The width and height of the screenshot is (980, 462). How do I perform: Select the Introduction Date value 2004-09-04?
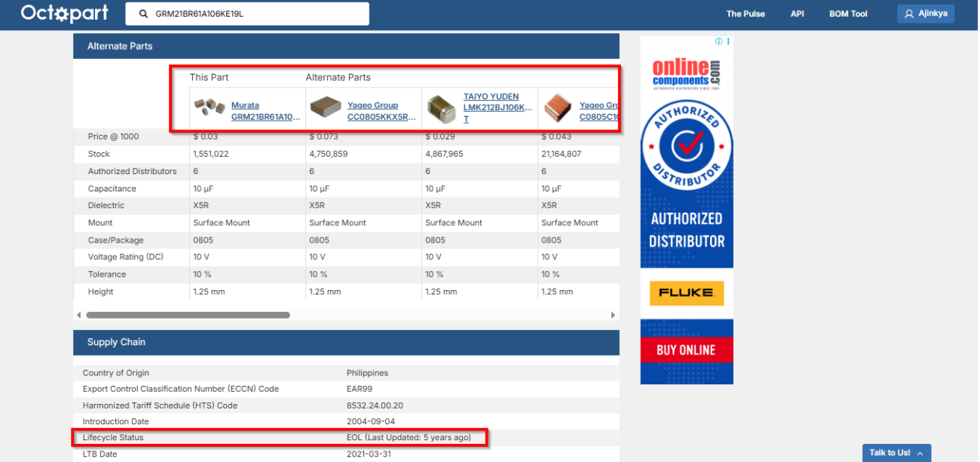click(367, 421)
